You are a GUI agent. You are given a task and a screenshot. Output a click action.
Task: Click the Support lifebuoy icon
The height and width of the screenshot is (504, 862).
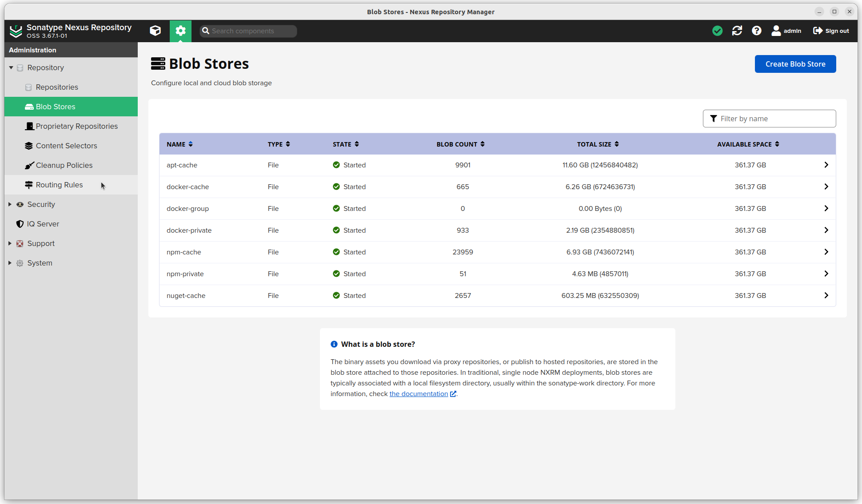tap(20, 243)
